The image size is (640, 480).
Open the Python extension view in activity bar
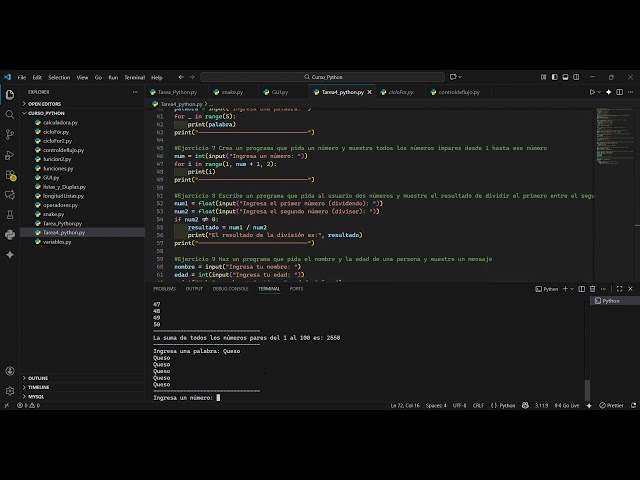10,235
